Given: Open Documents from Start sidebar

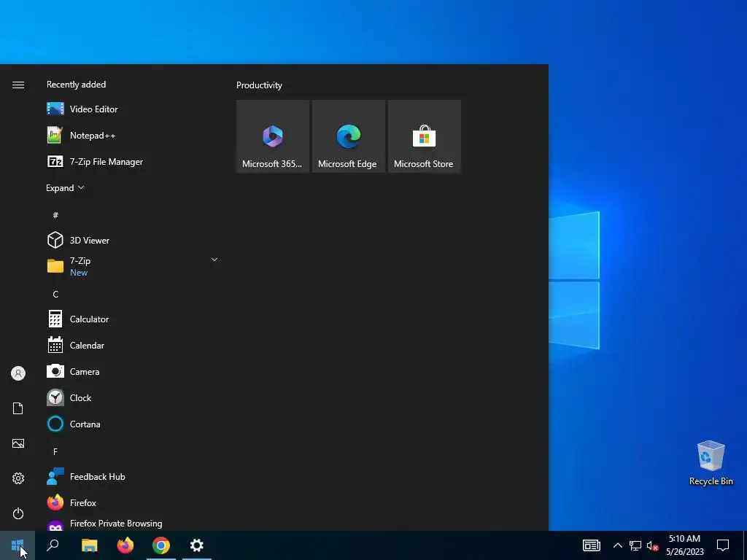Looking at the screenshot, I should [x=18, y=408].
